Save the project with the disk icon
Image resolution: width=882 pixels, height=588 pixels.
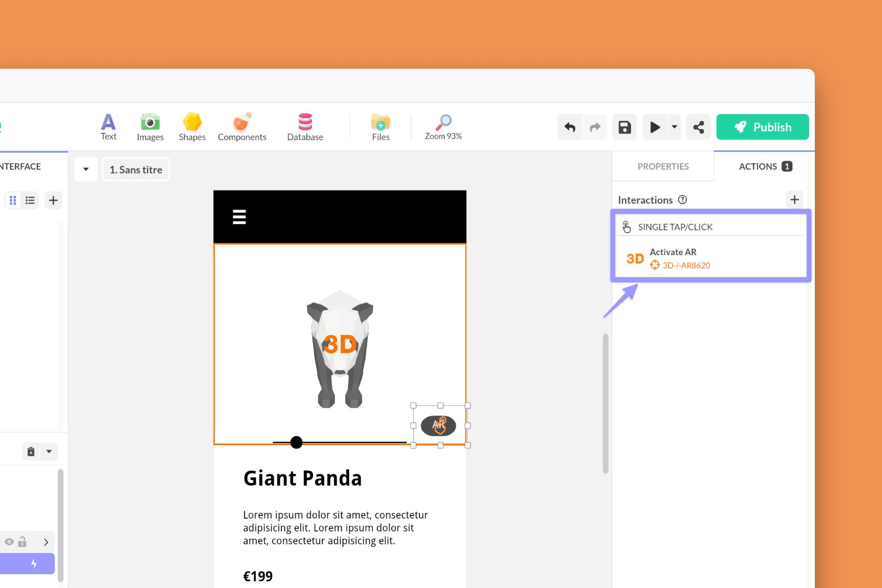(x=624, y=127)
